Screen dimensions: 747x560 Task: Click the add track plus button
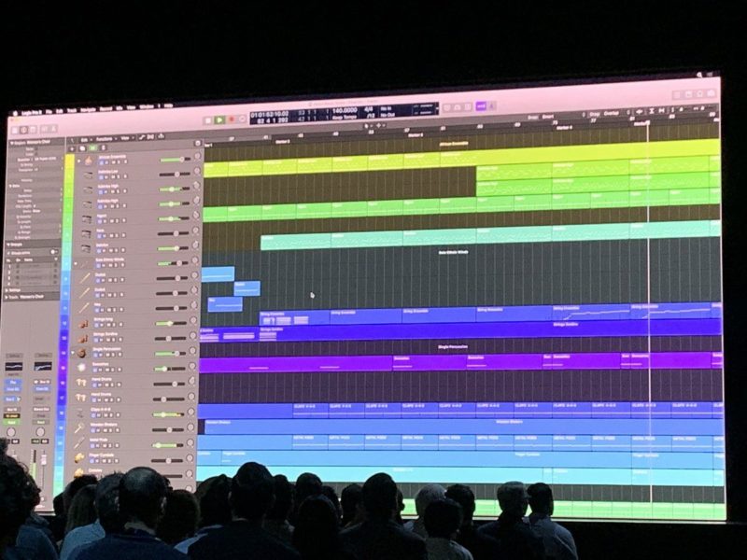pyautogui.click(x=73, y=149)
